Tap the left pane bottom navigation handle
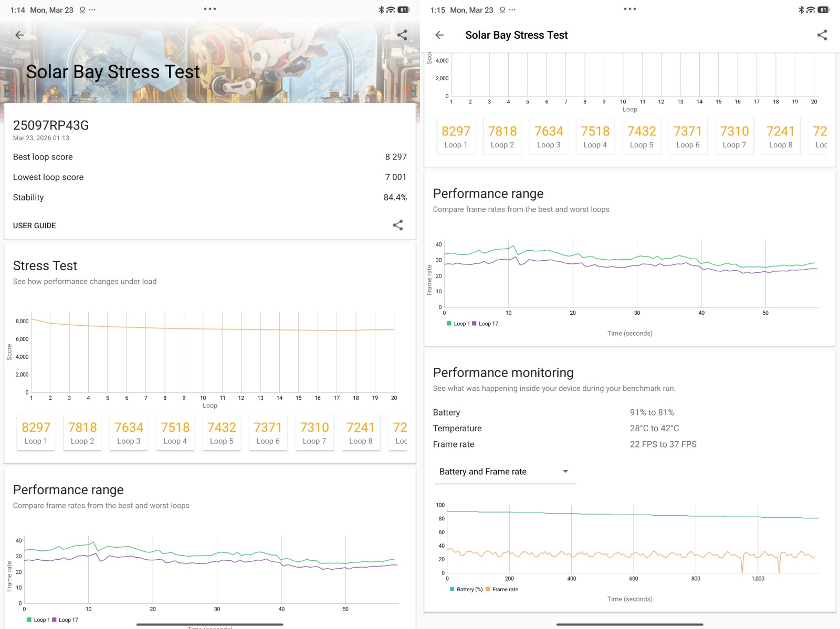The image size is (840, 629). [210, 624]
